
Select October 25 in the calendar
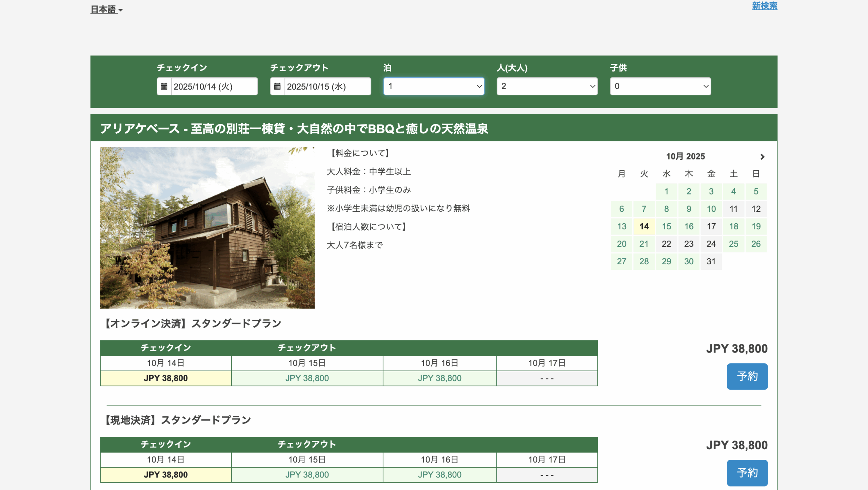[733, 244]
